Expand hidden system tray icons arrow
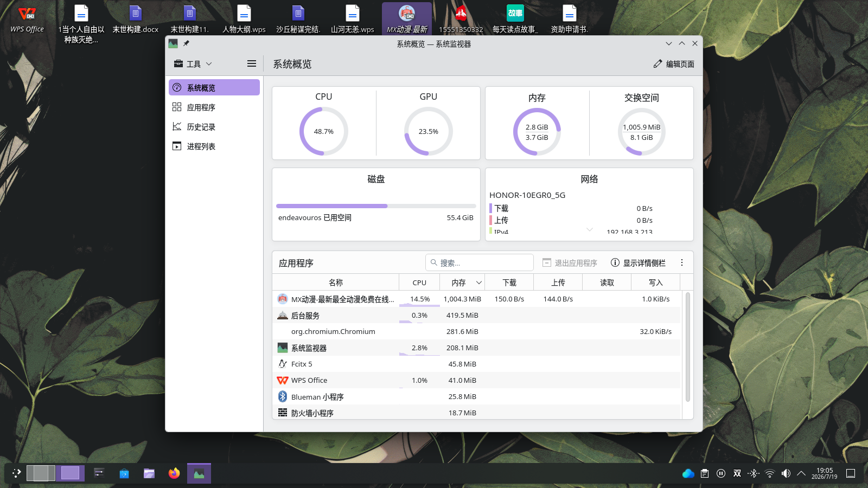 [x=801, y=473]
